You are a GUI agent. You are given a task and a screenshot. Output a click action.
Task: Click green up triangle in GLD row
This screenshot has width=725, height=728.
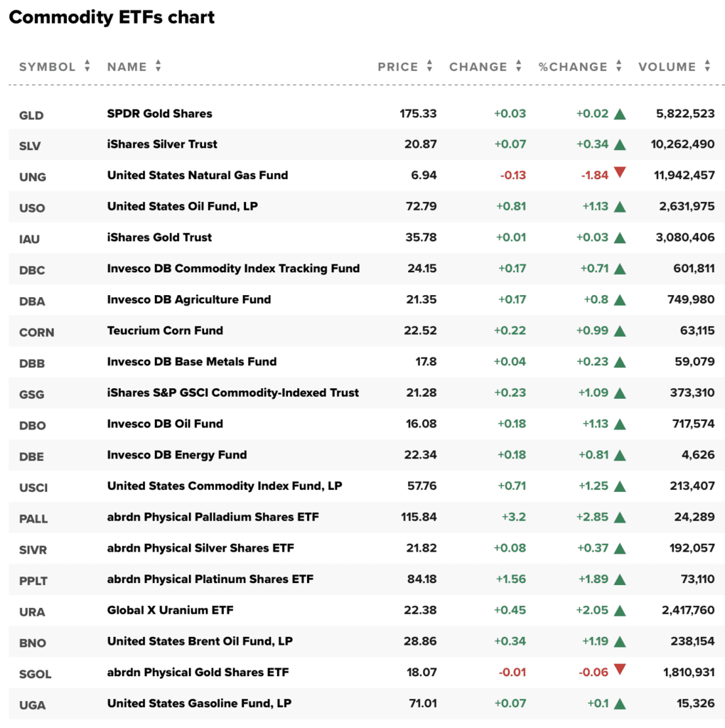[620, 114]
